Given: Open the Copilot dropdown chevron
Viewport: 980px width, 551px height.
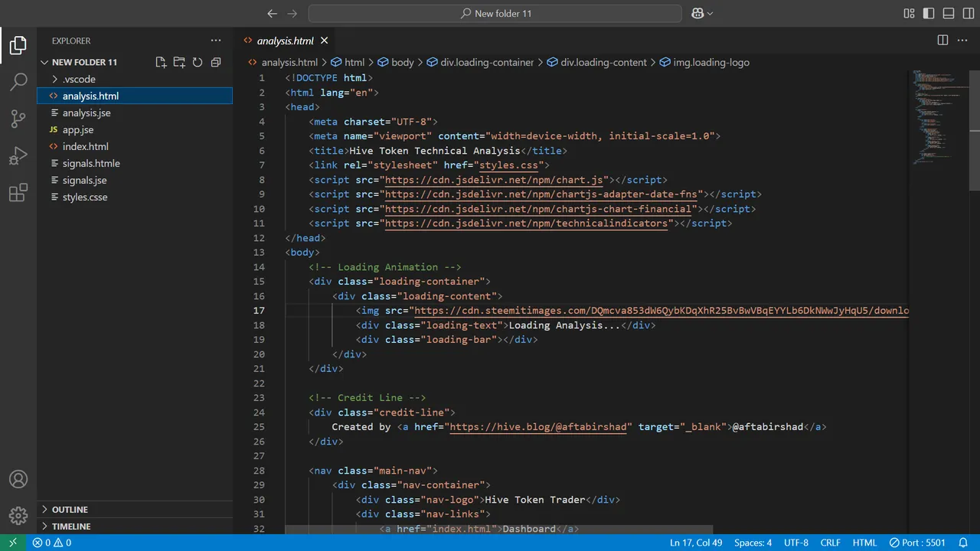Looking at the screenshot, I should (x=710, y=13).
